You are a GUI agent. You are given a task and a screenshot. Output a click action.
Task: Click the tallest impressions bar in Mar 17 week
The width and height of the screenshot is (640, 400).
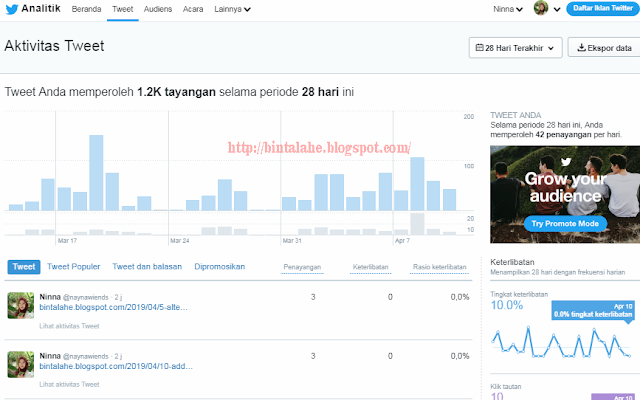(96, 173)
